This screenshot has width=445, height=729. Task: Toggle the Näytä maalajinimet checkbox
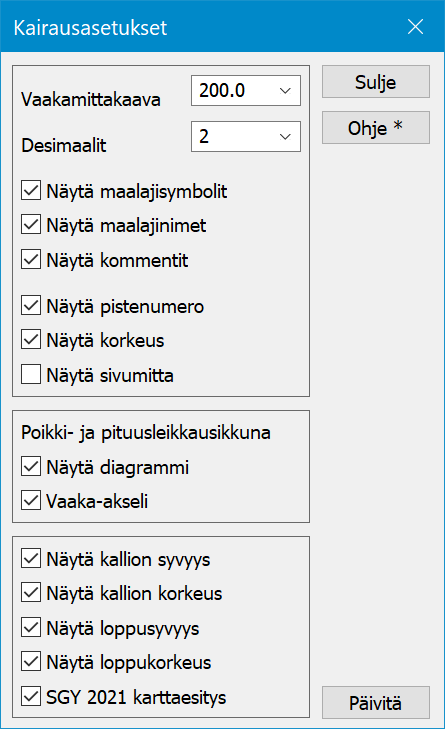click(x=31, y=225)
